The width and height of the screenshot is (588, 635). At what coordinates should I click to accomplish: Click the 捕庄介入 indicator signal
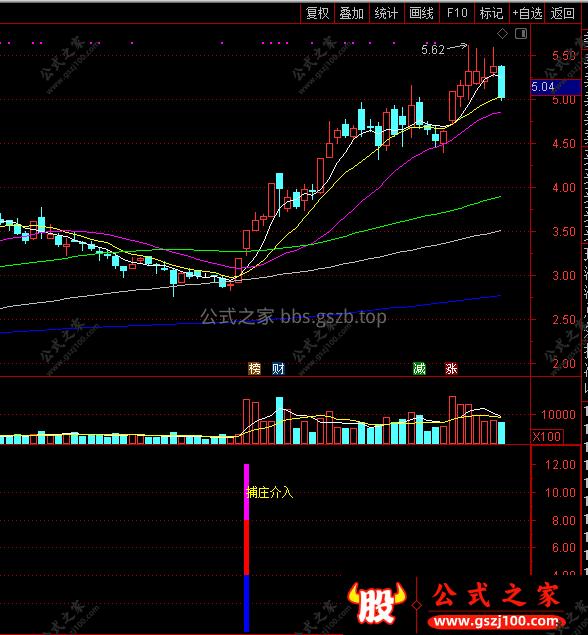269,492
